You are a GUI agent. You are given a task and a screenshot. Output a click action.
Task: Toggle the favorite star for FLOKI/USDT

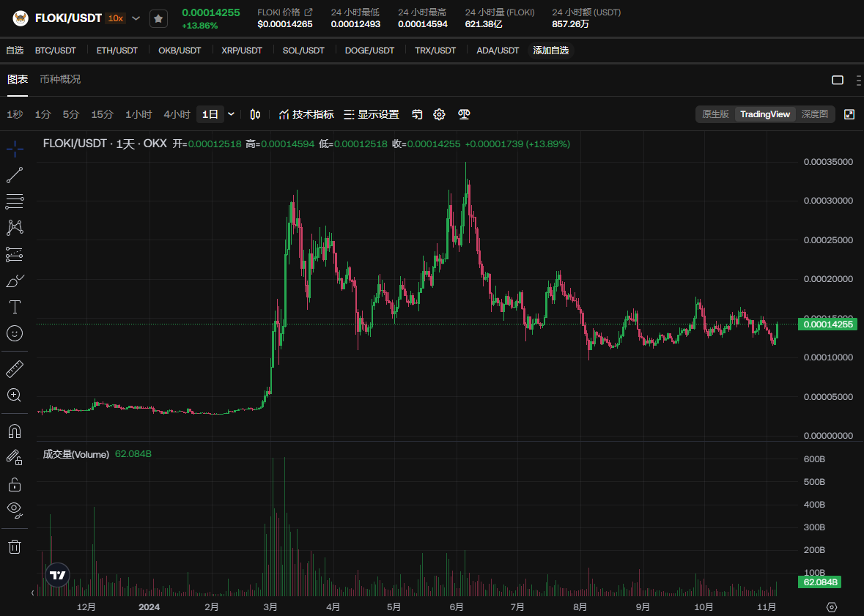click(x=158, y=18)
